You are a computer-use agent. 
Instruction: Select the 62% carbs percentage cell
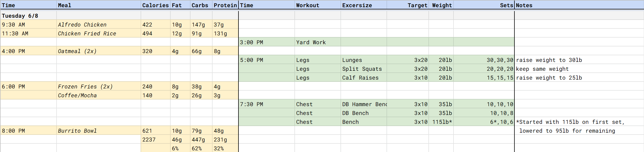(x=197, y=148)
